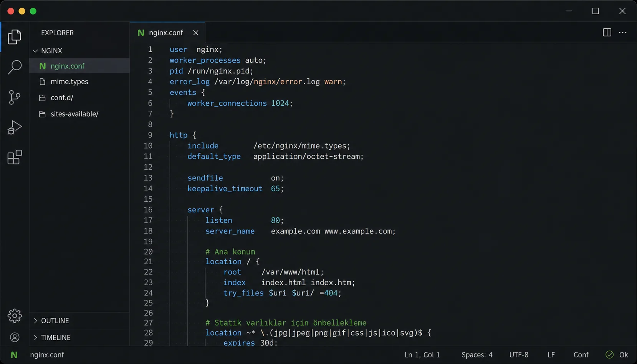
Task: Open the editor More Actions menu
Action: tap(623, 33)
